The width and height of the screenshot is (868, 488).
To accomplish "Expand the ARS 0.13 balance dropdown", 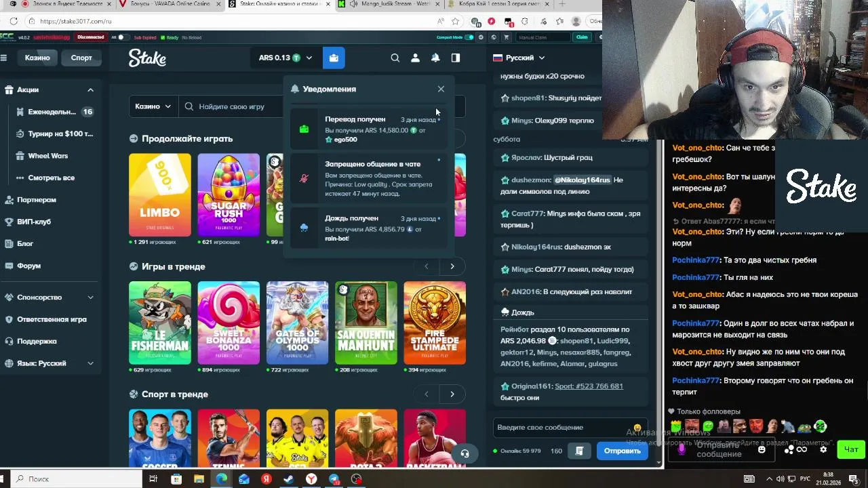I will tap(285, 58).
